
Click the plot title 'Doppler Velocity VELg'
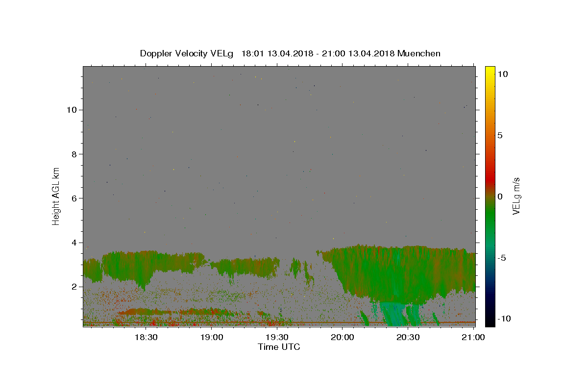point(187,53)
